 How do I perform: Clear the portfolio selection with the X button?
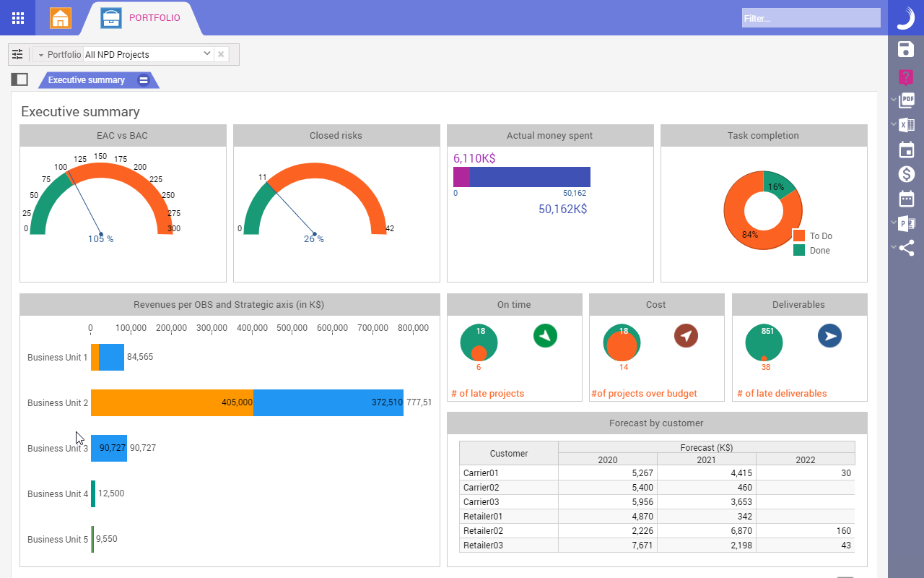click(x=221, y=53)
